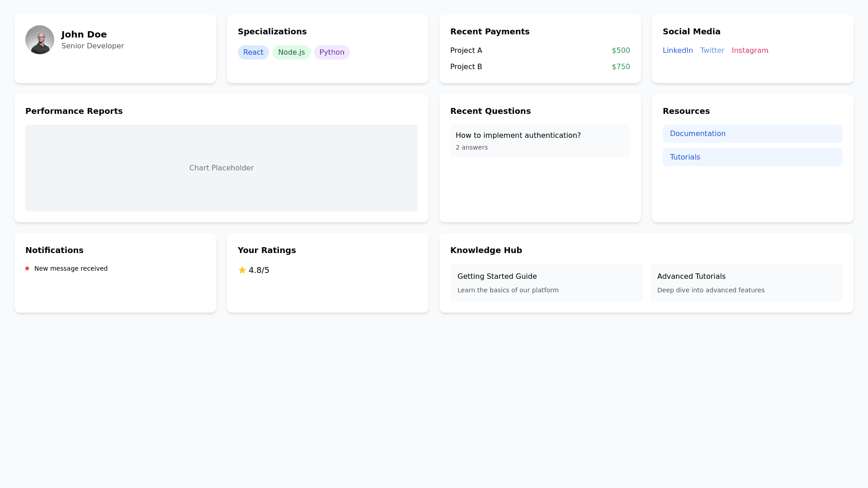This screenshot has height=488, width=868.
Task: Click the red notification dot indicator
Action: (28, 268)
